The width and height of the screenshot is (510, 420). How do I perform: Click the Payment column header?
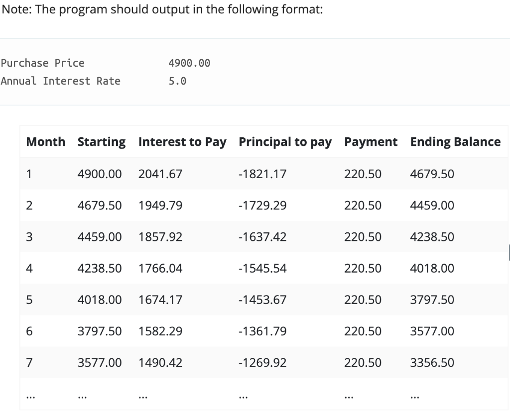coord(371,142)
